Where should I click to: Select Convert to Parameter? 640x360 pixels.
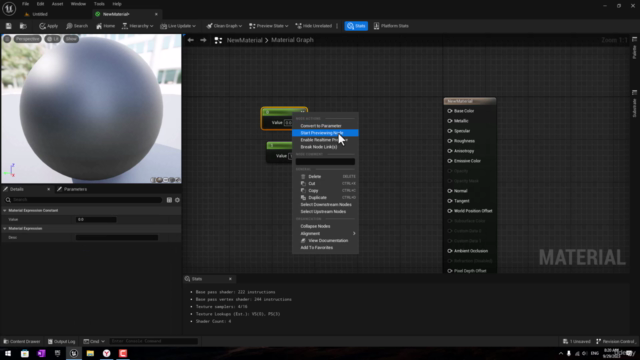(x=325, y=126)
